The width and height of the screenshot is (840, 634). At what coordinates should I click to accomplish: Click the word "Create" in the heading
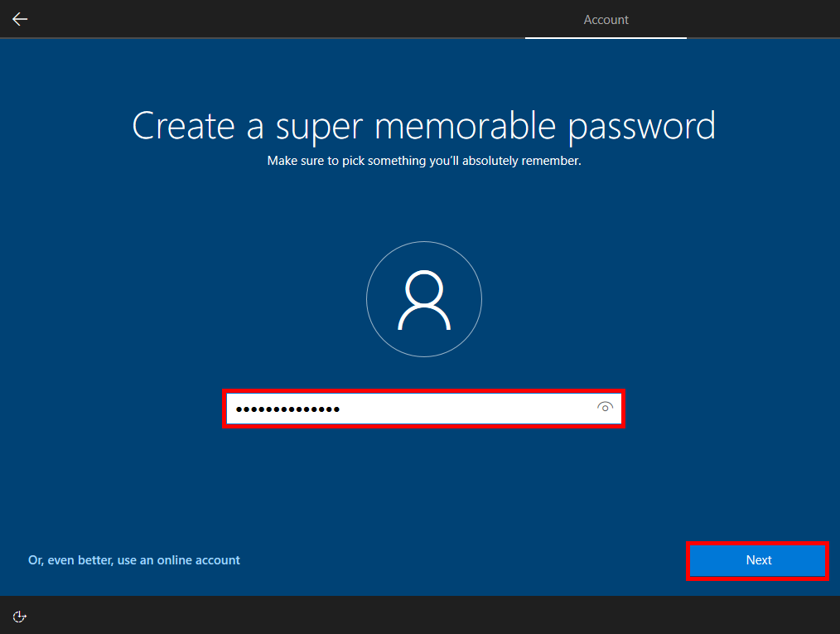click(x=184, y=126)
